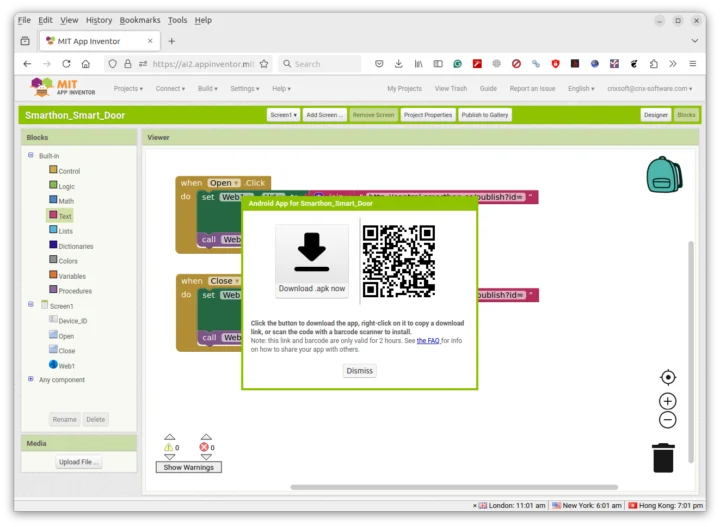Open the English language dropdown

(581, 89)
